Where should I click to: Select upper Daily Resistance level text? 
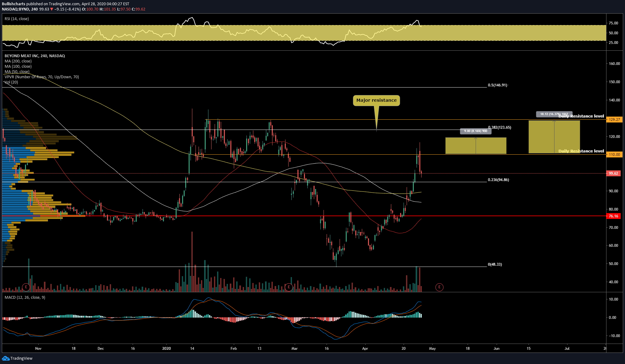[x=581, y=116]
